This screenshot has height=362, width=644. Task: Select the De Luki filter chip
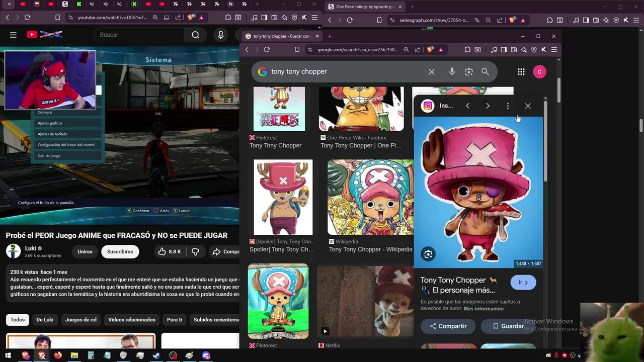click(x=45, y=320)
